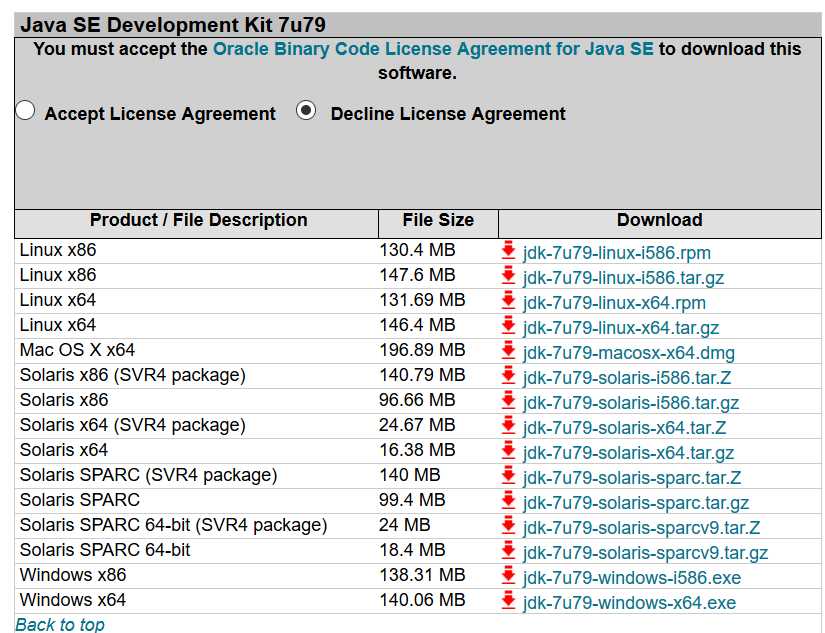
Task: Download jdk-7u79-linux-i586.tar.gz link
Action: pos(623,278)
